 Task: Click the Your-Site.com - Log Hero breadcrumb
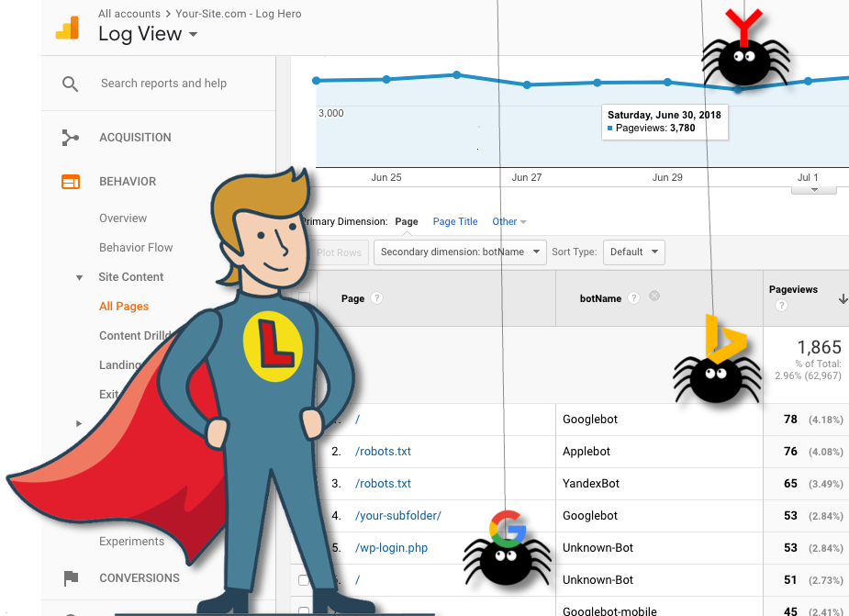coord(239,14)
